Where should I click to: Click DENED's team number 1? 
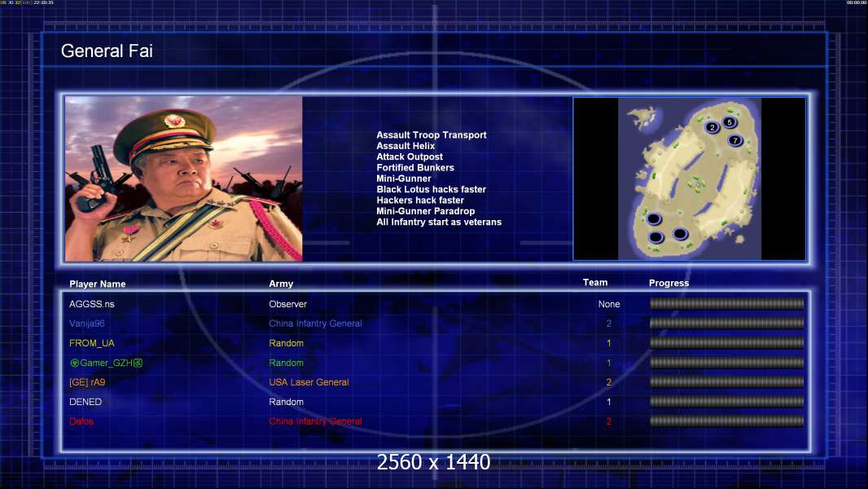[x=609, y=402]
